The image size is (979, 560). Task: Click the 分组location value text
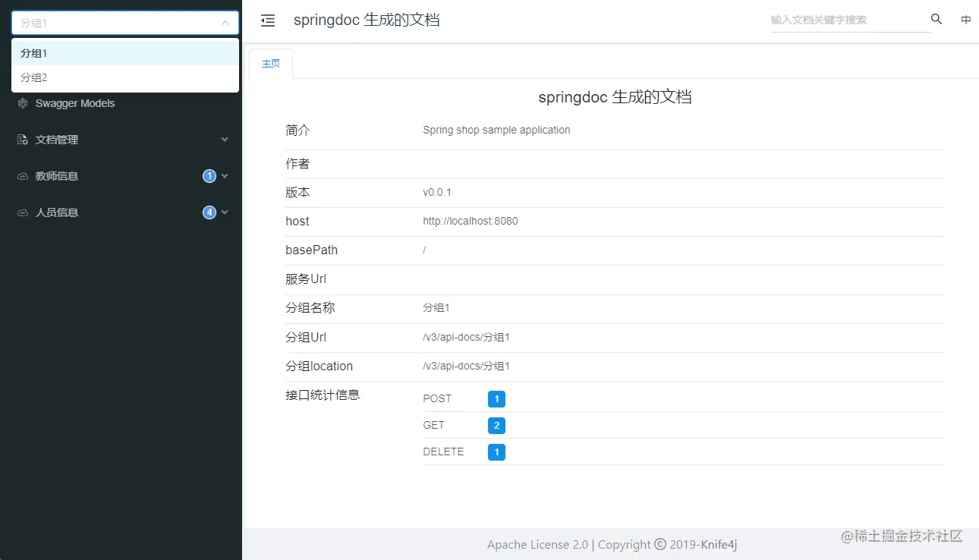[466, 366]
